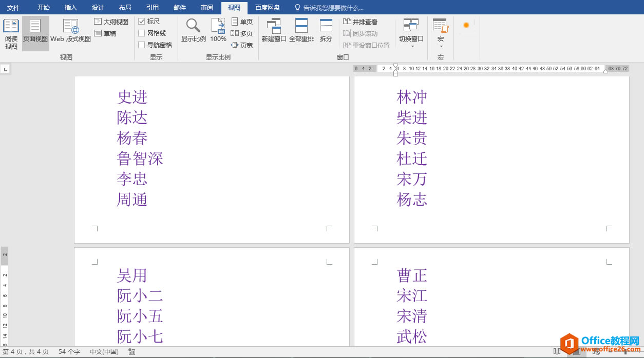Viewport: 644px width, 358px height.
Task: Click the lightbulb Tell Me icon
Action: pyautogui.click(x=297, y=8)
